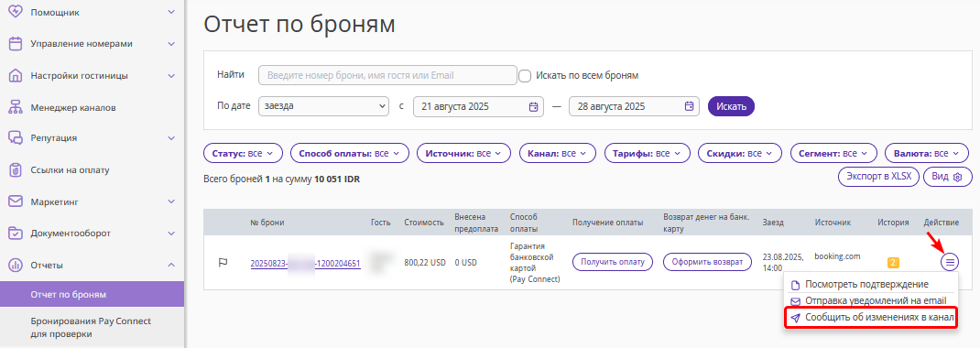Viewport: 980px width, 348px height.
Task: Click the № брони column header
Action: pyautogui.click(x=267, y=222)
